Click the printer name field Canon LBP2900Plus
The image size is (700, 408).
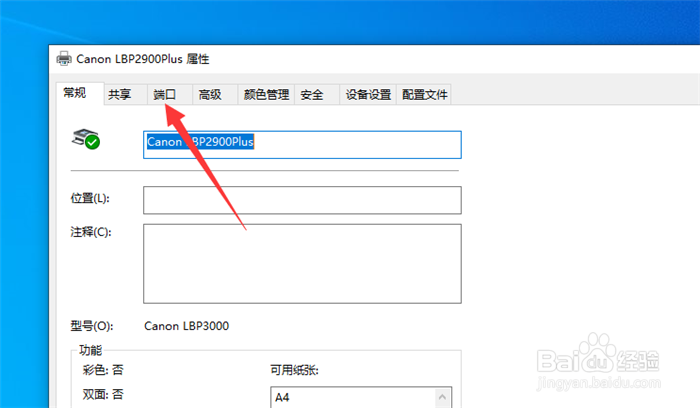click(302, 145)
